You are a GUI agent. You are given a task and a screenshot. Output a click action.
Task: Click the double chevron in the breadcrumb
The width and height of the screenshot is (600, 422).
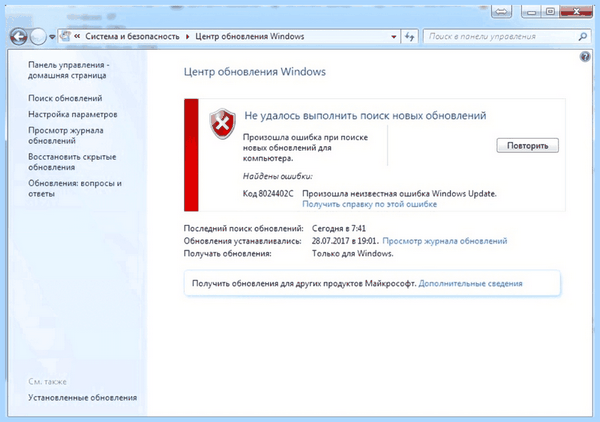[77, 36]
